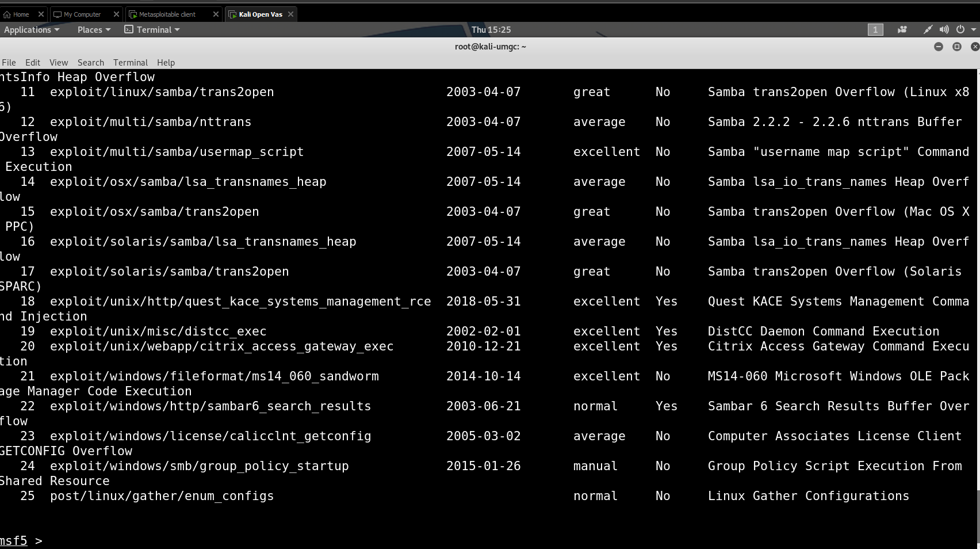
Task: Open the terminal Help menu
Action: coord(166,63)
